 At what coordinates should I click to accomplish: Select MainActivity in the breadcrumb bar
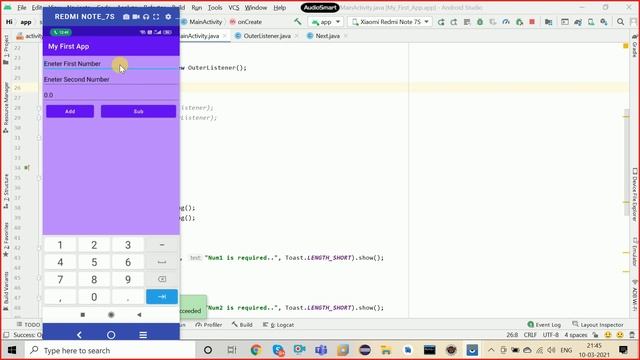(202, 22)
